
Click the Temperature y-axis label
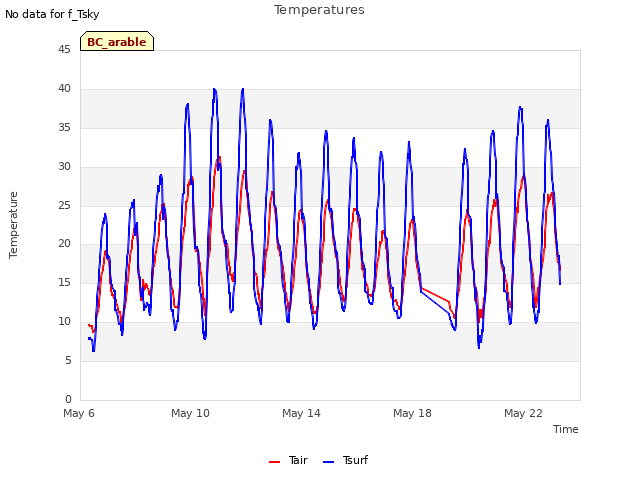pos(13,225)
